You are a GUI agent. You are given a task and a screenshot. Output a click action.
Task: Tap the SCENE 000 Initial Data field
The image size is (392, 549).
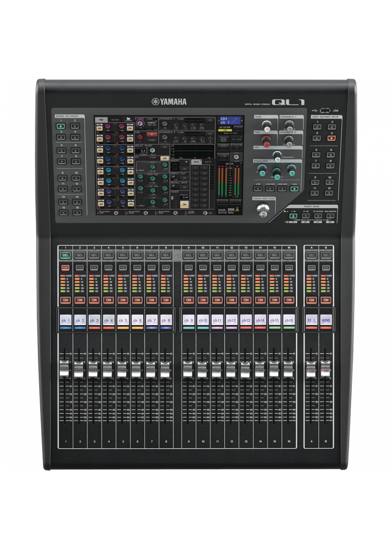coord(229,211)
